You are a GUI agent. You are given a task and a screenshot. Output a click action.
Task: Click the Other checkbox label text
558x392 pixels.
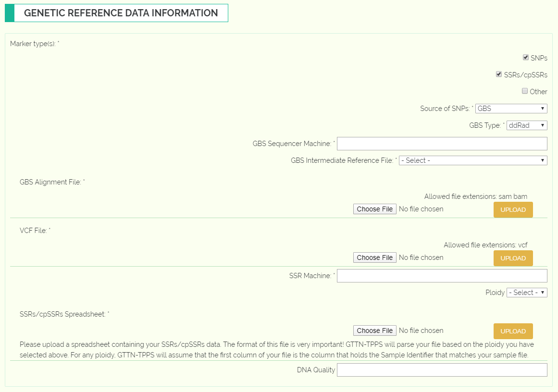[x=538, y=92]
